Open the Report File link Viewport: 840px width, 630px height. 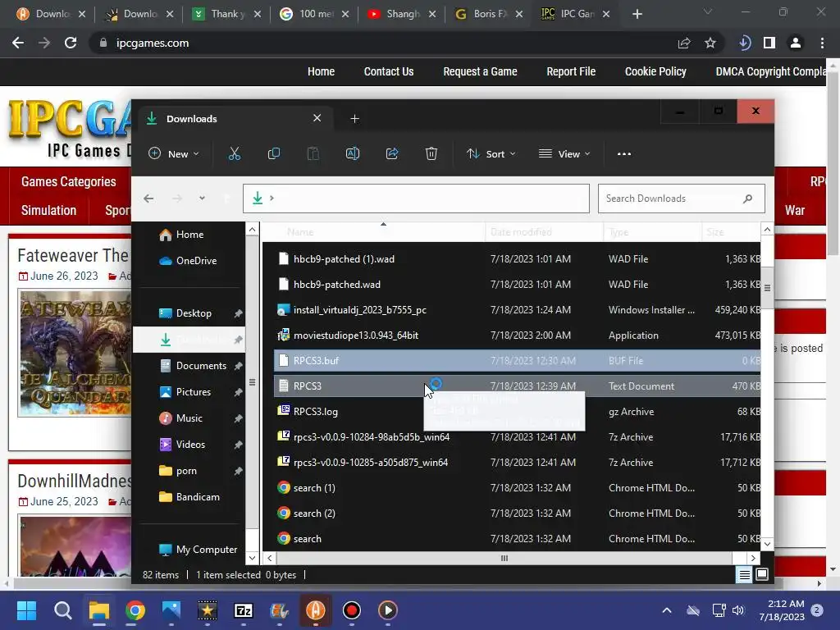pos(571,71)
